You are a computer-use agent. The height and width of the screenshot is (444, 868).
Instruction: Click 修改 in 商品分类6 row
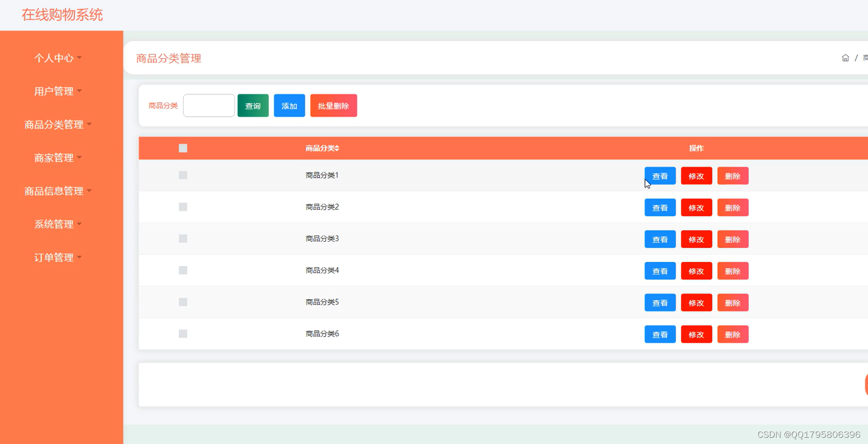696,334
